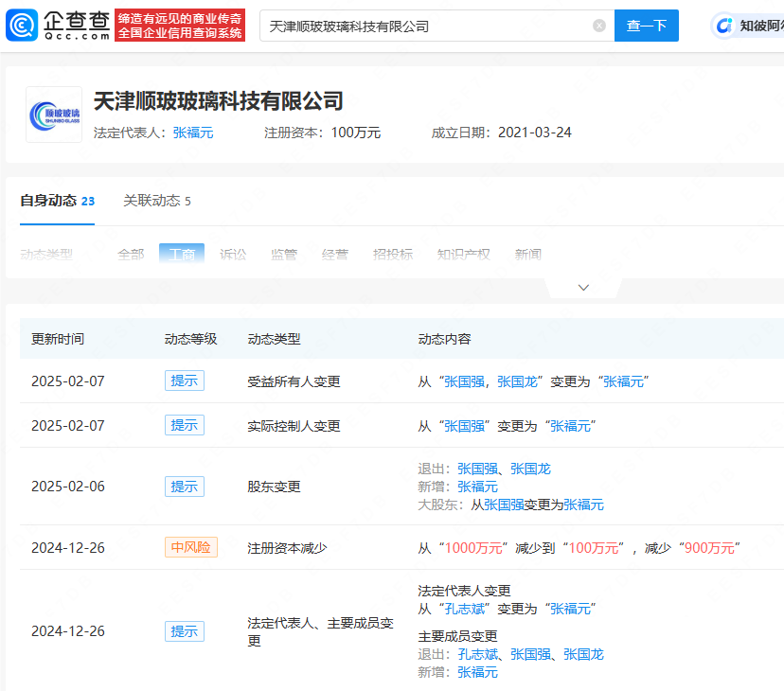784x691 pixels.
Task: Click 提示 tag on 股东变更 row
Action: (x=185, y=487)
